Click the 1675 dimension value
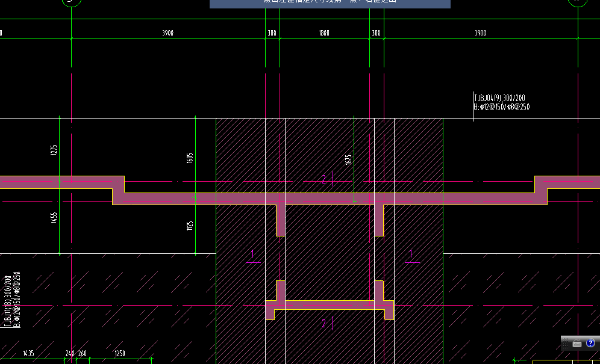The height and width of the screenshot is (364, 600). [x=348, y=160]
